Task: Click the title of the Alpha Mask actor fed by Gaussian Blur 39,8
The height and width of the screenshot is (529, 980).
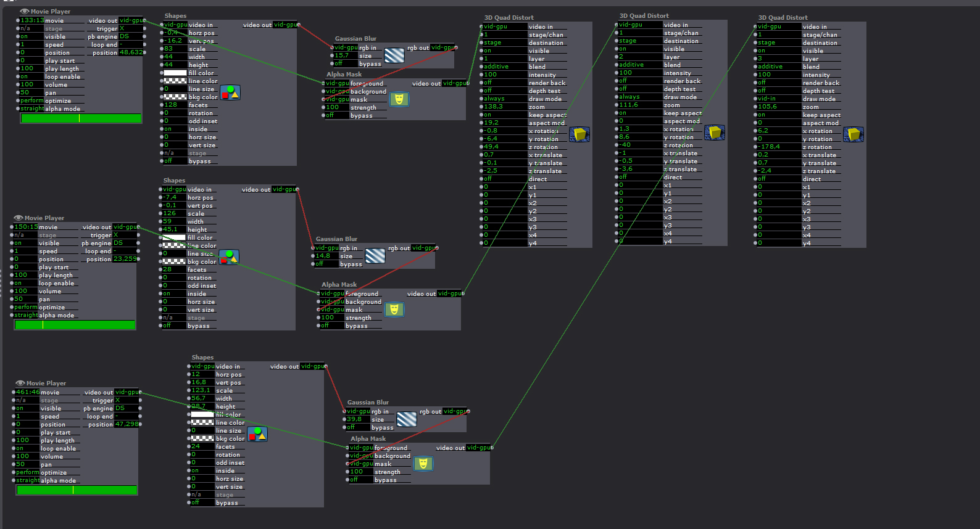Action: tap(368, 439)
